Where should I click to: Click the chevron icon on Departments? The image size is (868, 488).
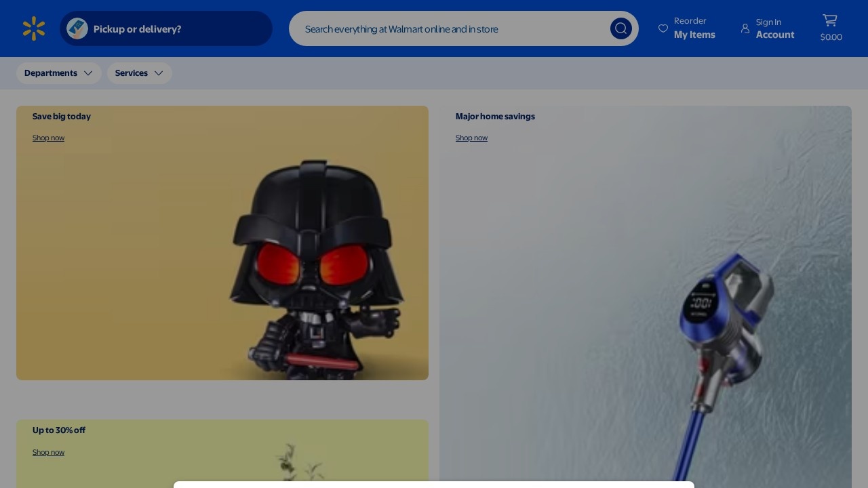coord(88,73)
